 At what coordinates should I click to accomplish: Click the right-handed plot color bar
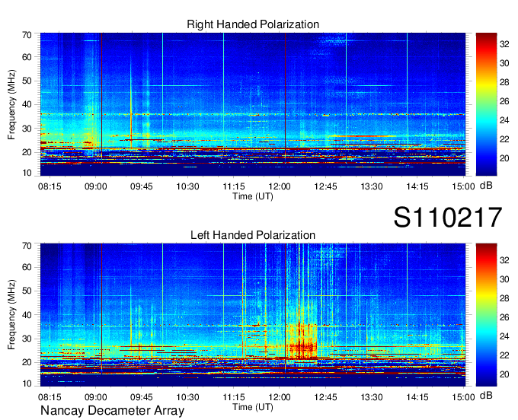486,104
